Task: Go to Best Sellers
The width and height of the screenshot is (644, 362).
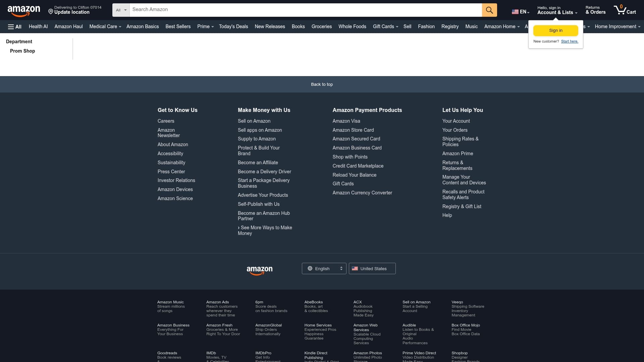Action: pyautogui.click(x=178, y=26)
